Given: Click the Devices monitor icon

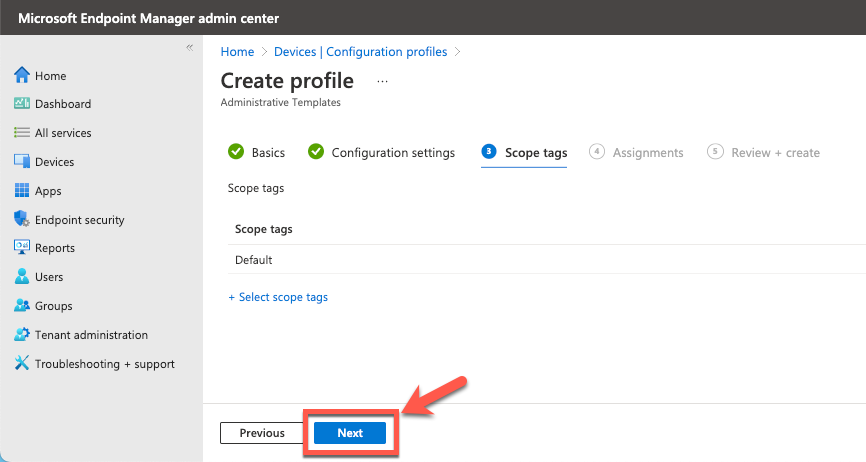Looking at the screenshot, I should coord(22,161).
